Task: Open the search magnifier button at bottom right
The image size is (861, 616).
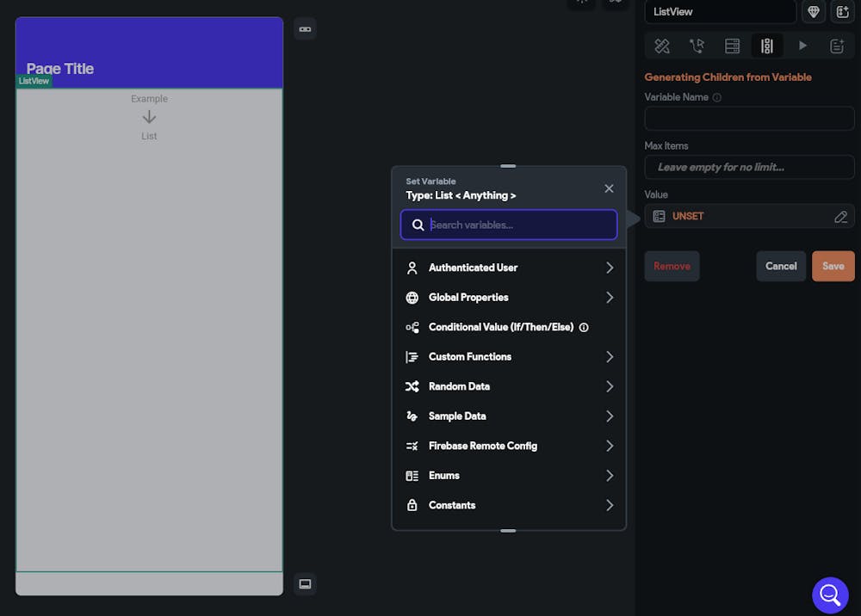Action: coord(830,594)
